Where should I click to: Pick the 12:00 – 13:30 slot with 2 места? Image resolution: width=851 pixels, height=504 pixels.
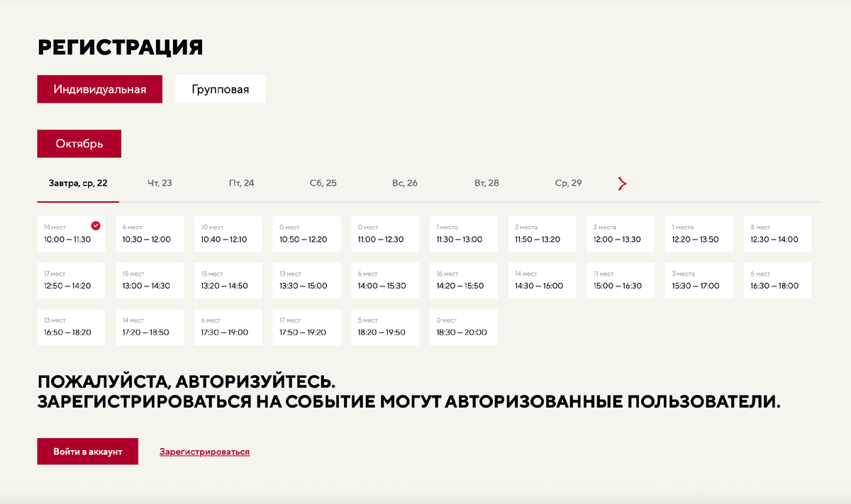621,234
